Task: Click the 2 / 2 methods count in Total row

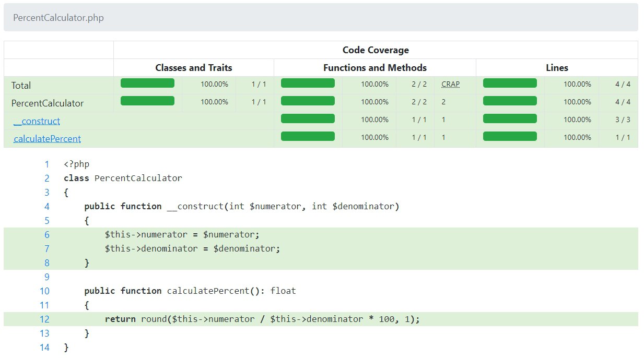Action: pos(419,84)
